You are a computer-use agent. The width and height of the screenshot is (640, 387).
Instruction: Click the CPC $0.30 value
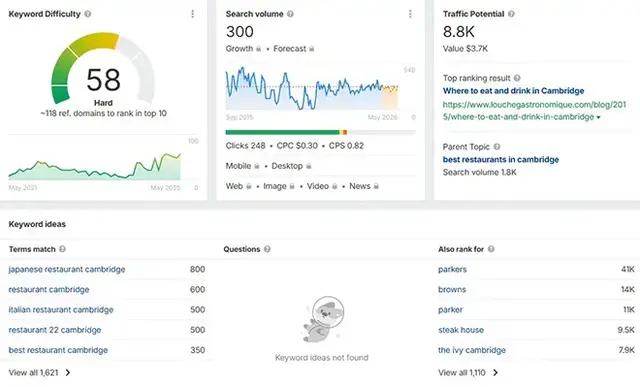(297, 146)
